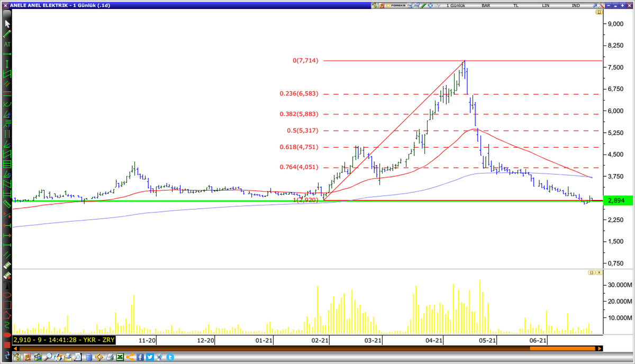Image resolution: width=635 pixels, height=364 pixels.
Task: Click the blue line chart icon in top toolbar
Action: (417, 5)
